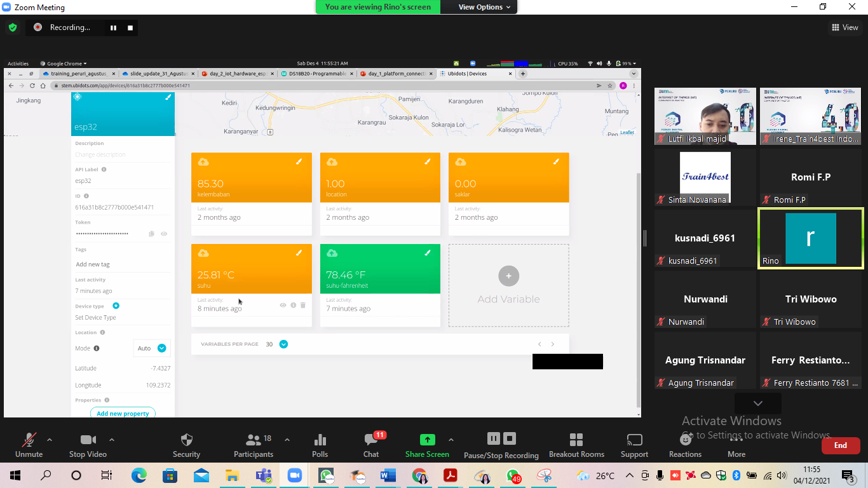Unmute the microphone
Image resolution: width=868 pixels, height=488 pixels.
(x=29, y=440)
